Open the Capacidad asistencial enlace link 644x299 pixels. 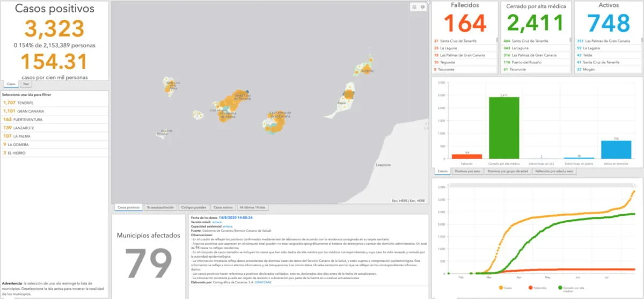click(229, 226)
